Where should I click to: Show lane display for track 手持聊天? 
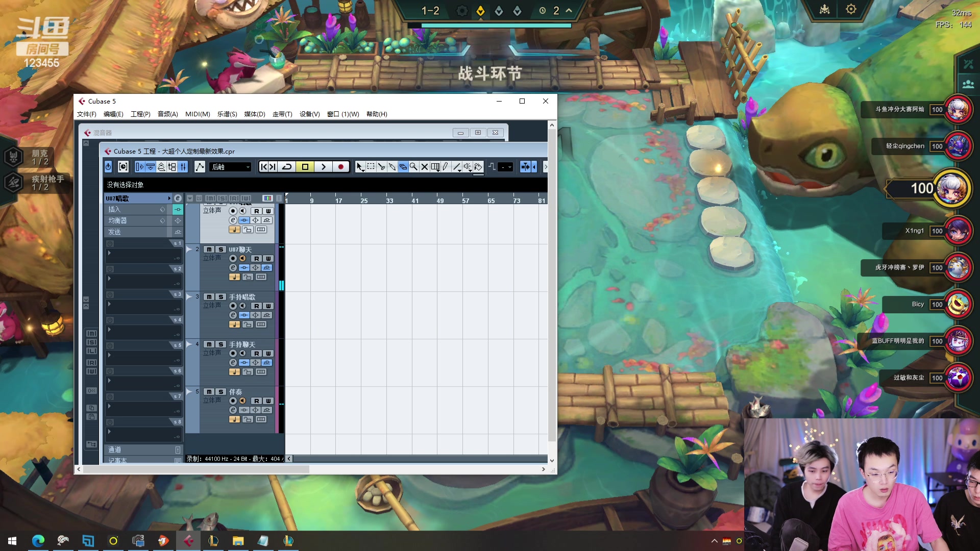(x=261, y=372)
